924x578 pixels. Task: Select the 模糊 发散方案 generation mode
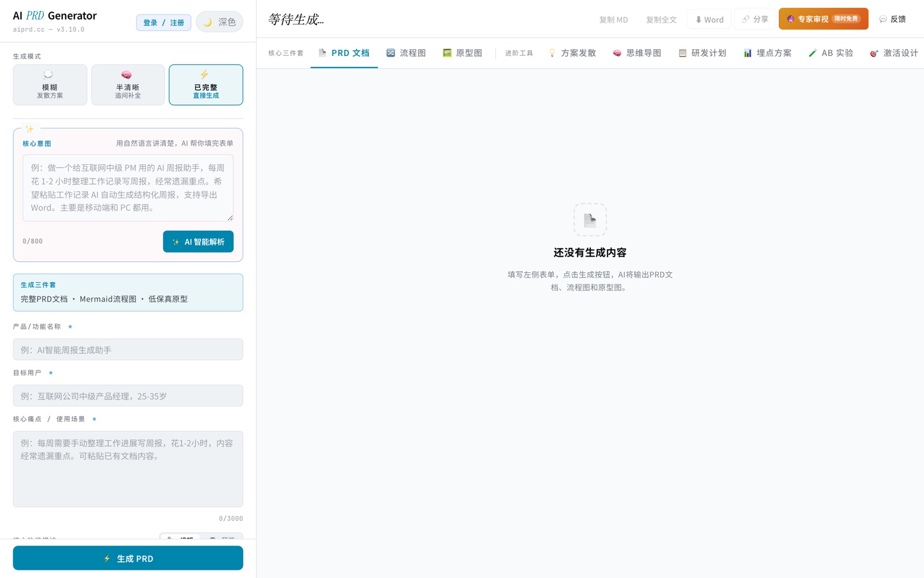(50, 85)
